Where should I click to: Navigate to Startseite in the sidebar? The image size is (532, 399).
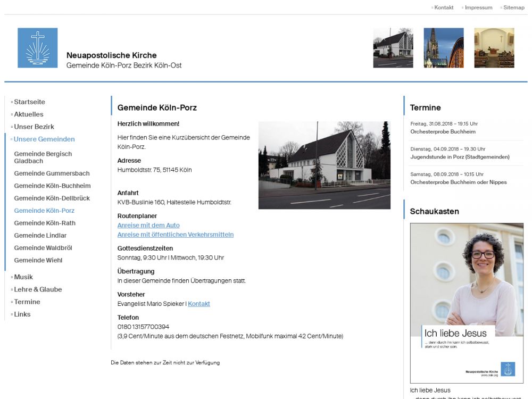[29, 102]
